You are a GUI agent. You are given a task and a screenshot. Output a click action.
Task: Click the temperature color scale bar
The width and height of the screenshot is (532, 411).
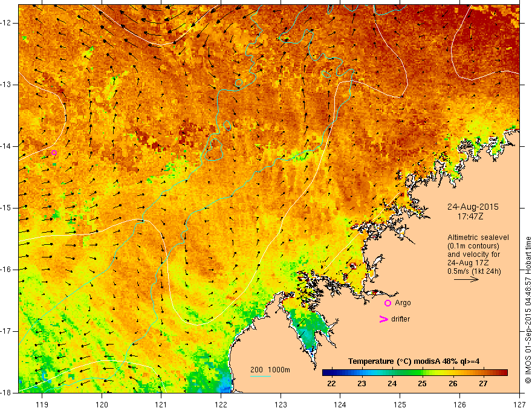click(415, 373)
